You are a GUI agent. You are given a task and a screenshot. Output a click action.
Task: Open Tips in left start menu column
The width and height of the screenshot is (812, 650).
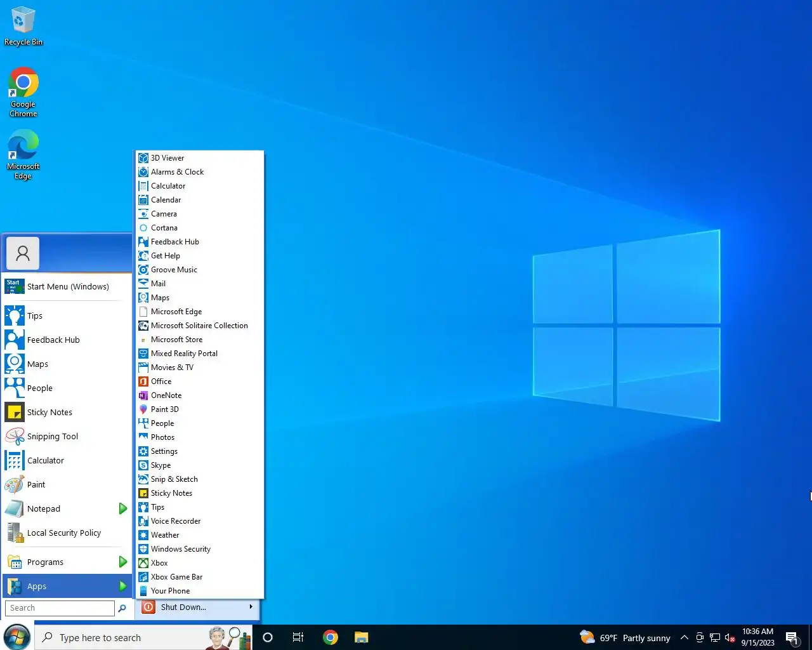[x=67, y=315]
